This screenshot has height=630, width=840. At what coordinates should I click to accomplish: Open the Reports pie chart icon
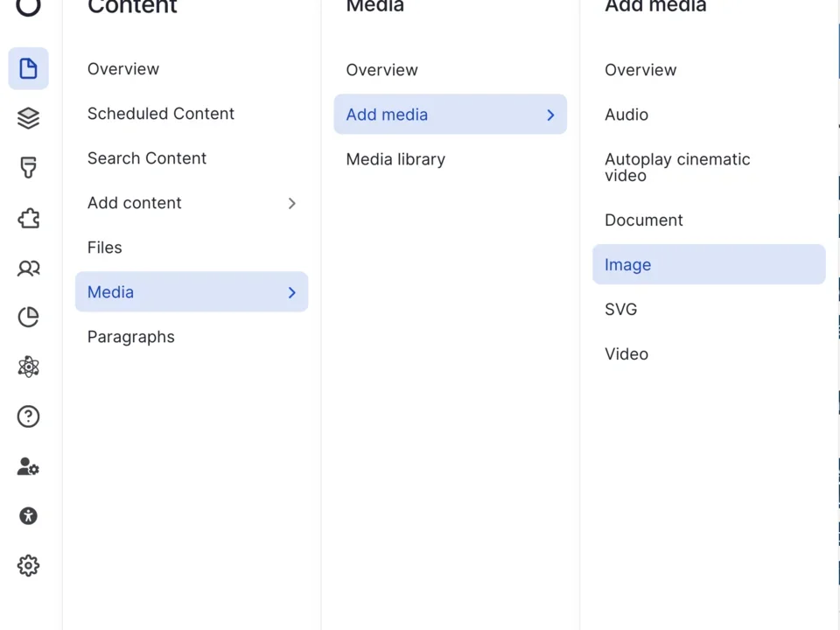(x=28, y=317)
